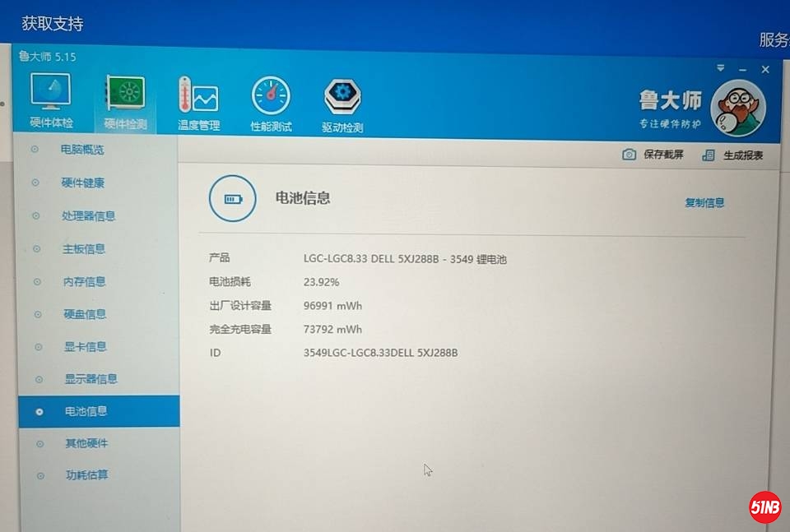Open 驱动检测 gear icon
The height and width of the screenshot is (532, 790).
click(342, 97)
